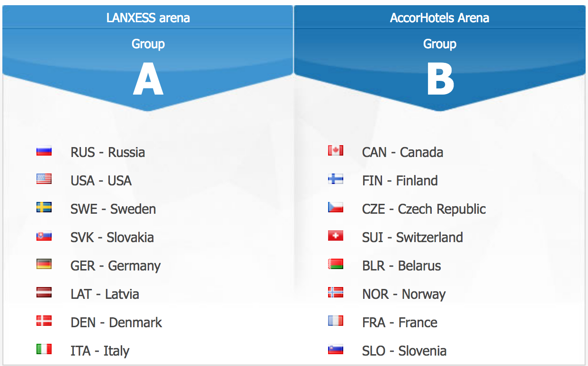
Task: Click the LANXESS arena title
Action: pyautogui.click(x=148, y=18)
